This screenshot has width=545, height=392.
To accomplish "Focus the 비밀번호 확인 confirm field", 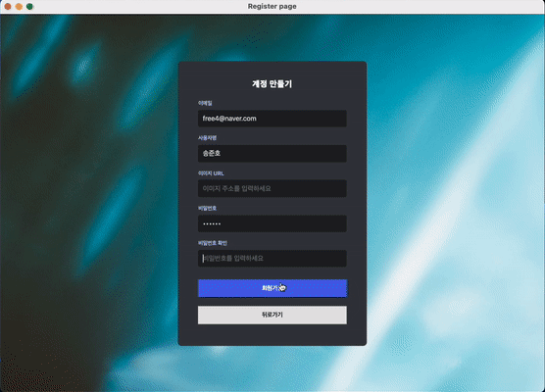I will click(272, 258).
